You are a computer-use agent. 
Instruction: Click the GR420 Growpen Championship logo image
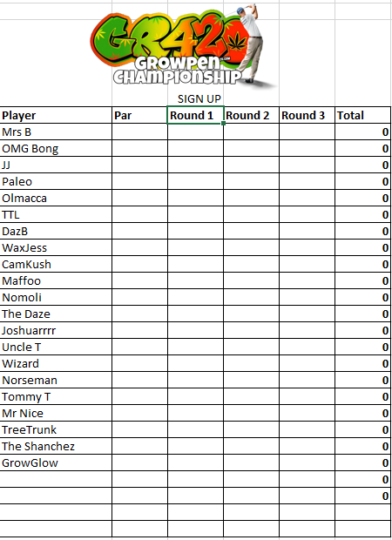click(183, 46)
